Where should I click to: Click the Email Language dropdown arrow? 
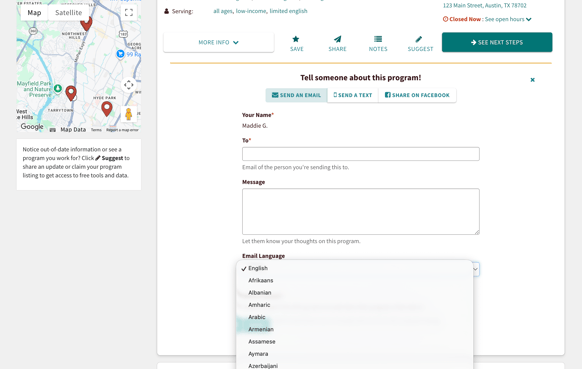click(475, 269)
